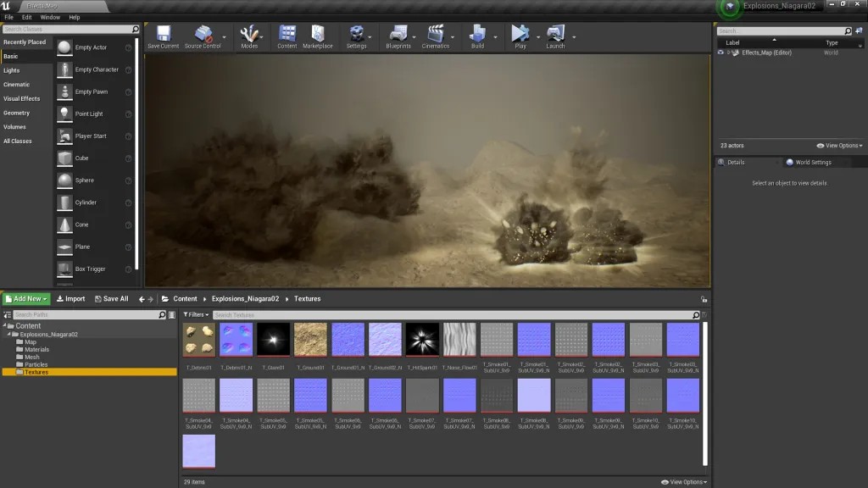Click the Cinematics clapperboard icon
The image size is (868, 488).
coord(436,34)
